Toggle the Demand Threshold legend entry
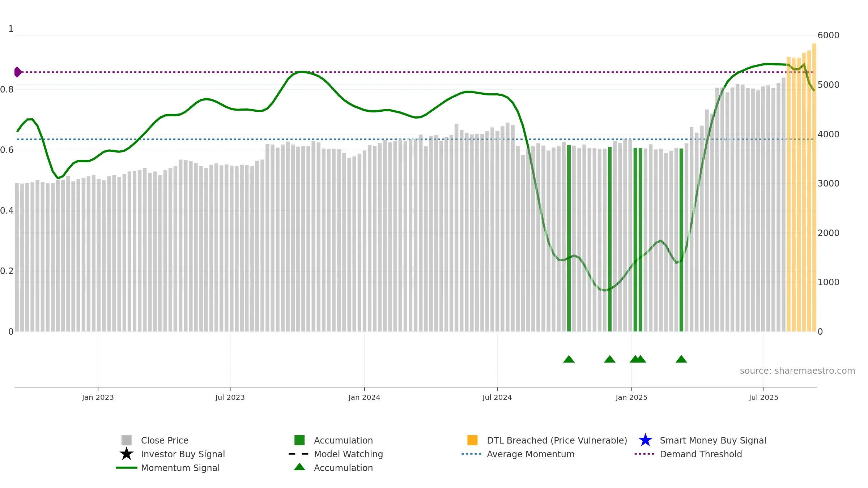868x488 pixels. (x=701, y=454)
